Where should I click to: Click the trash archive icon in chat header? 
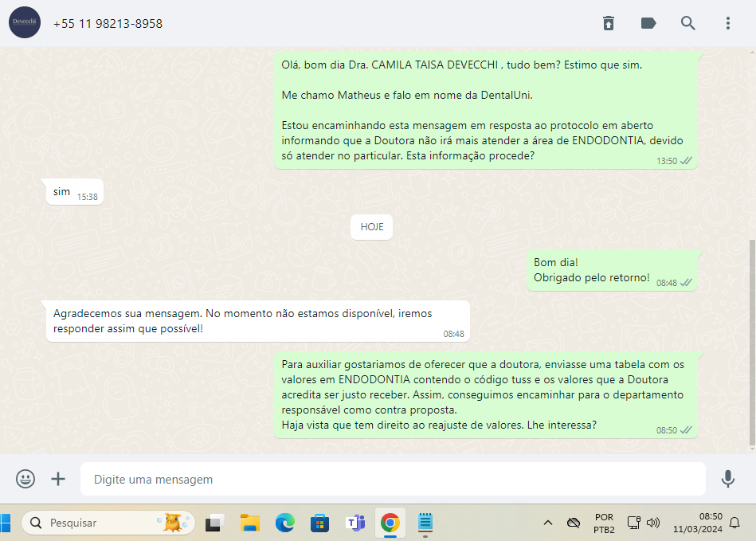click(x=609, y=23)
